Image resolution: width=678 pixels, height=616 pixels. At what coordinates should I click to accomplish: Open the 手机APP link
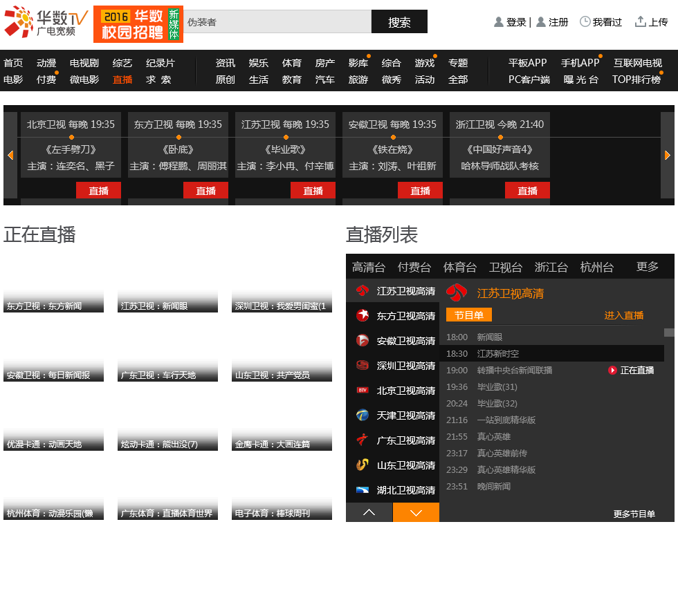coord(580,63)
